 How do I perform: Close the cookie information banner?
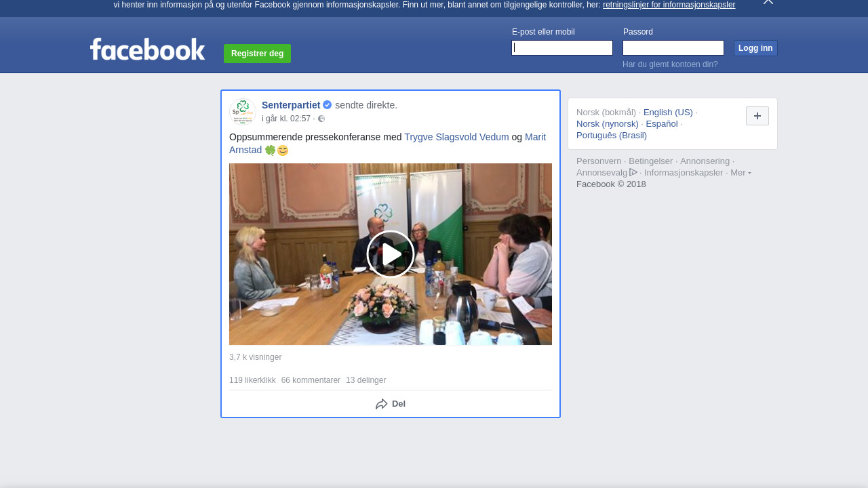(x=768, y=2)
